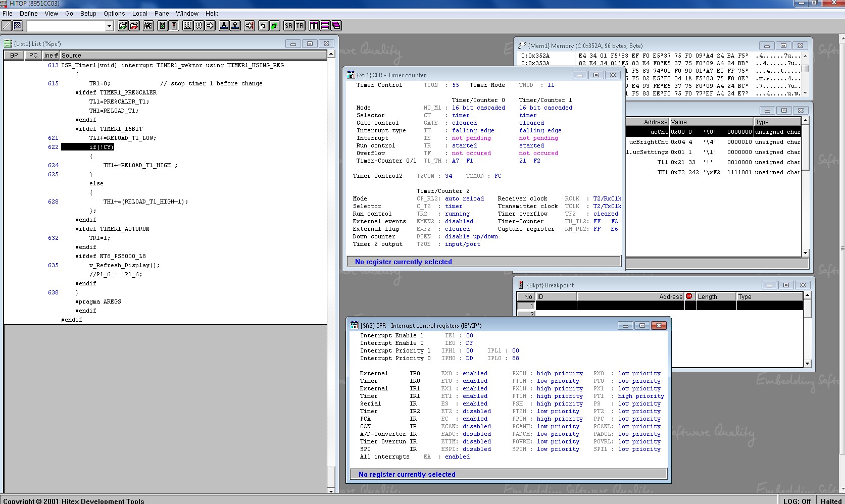This screenshot has width=845, height=504.
Task: Click the download arrow toolbar icon
Action: click(224, 26)
